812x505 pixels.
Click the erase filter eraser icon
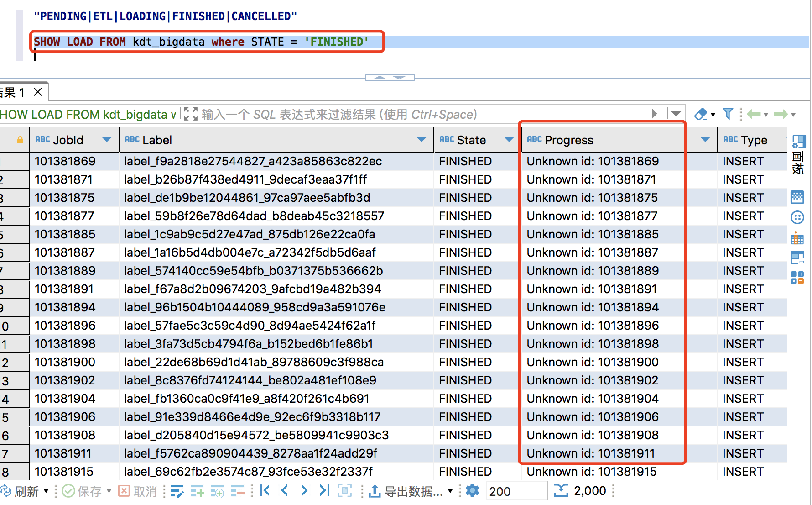(701, 114)
